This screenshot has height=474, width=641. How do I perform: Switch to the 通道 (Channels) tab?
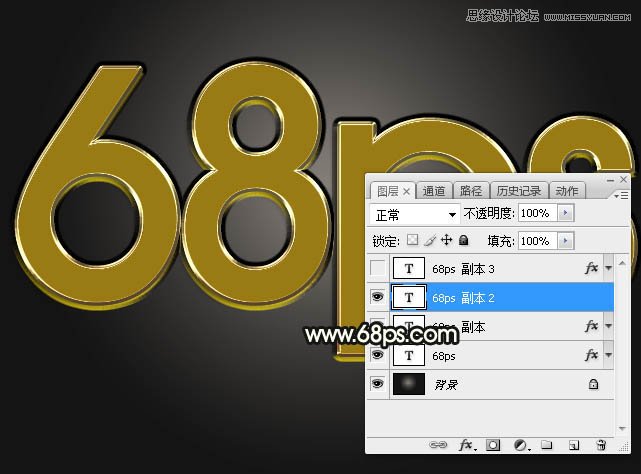pos(434,191)
